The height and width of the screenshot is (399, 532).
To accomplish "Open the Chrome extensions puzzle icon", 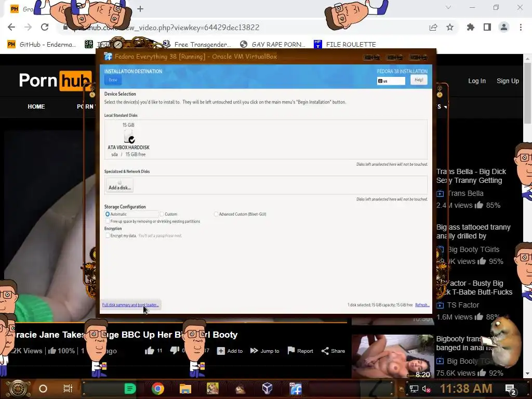I will pos(471,27).
